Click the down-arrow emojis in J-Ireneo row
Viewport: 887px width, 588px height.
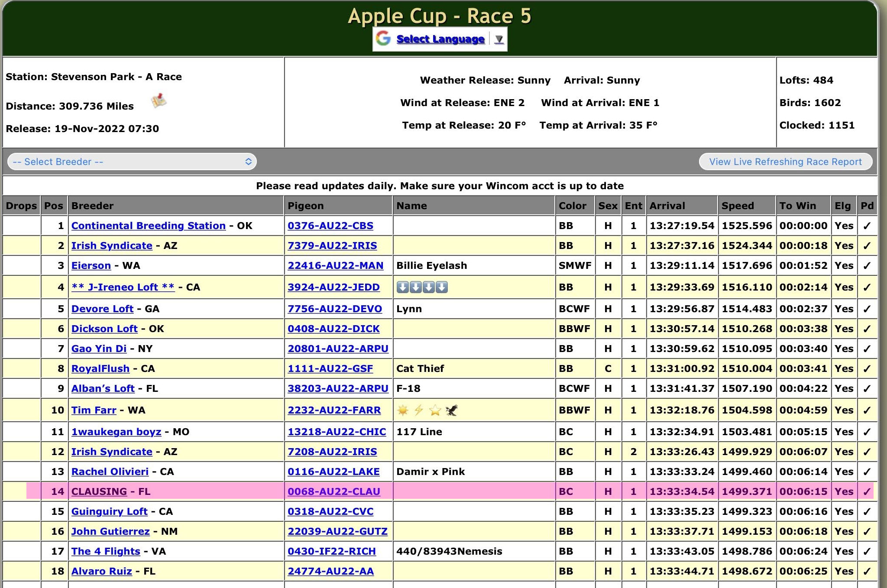422,287
